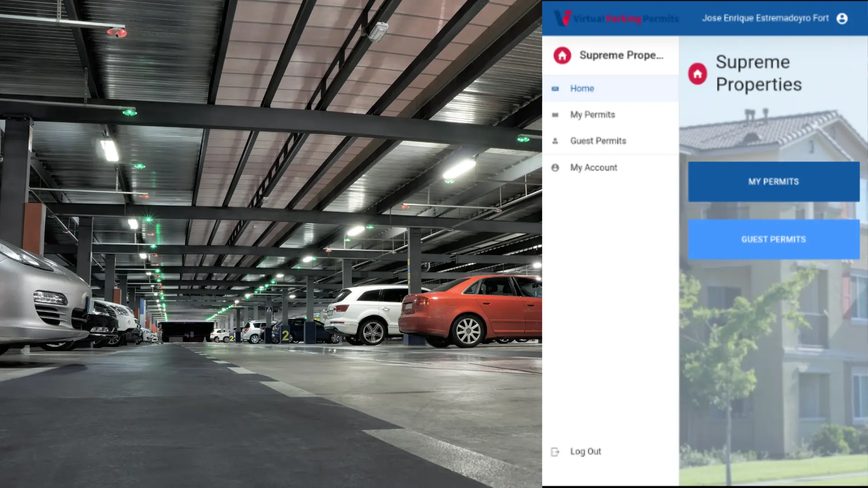Click the red home icon beside Supreme Properties header
Screen dimensions: 868x488
click(561, 55)
